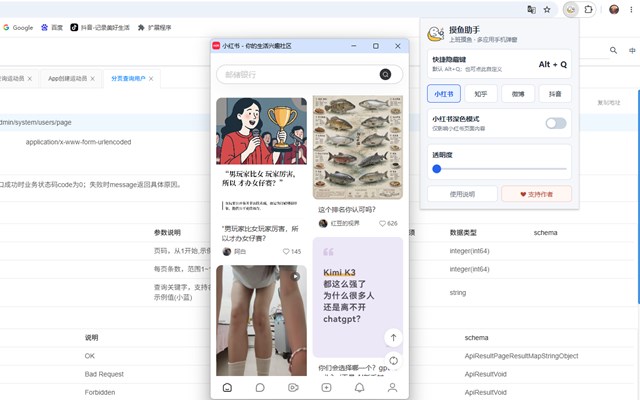The image size is (640, 400).
Task: Switch to the App创建运动员 tab
Action: pyautogui.click(x=67, y=78)
